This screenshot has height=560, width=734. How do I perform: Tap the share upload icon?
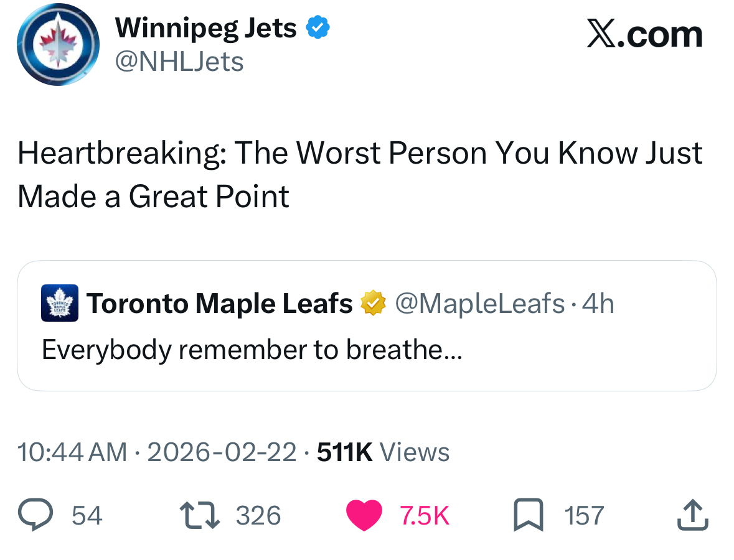click(693, 516)
